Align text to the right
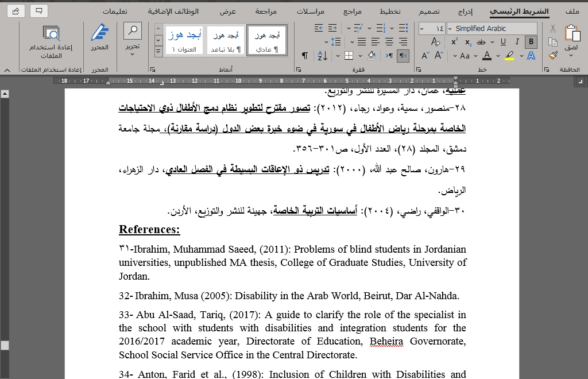588x379 pixels. coord(403,42)
